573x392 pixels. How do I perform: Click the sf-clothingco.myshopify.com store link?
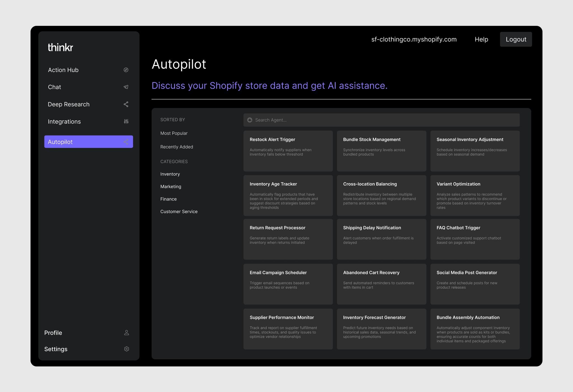(414, 39)
